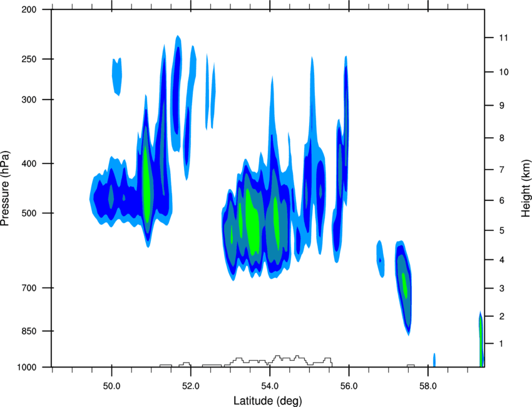
Task: Click the 'Height (km)' axis title
Action: [526, 188]
